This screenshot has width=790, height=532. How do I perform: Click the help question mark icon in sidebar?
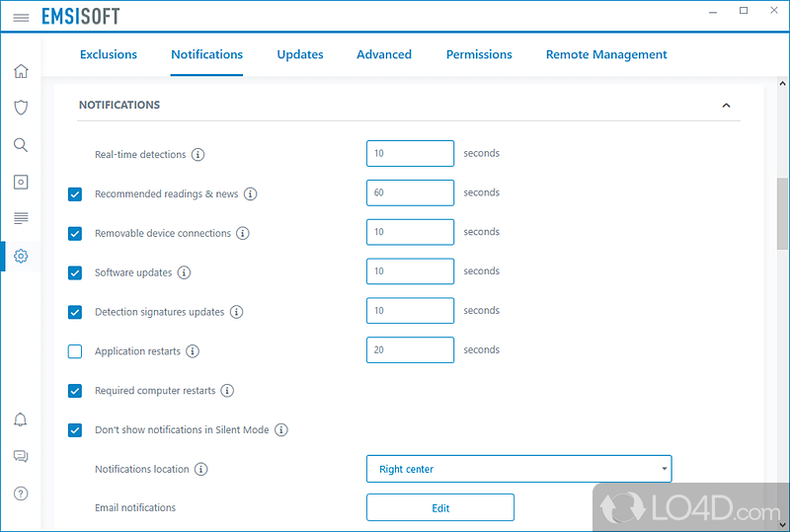point(21,494)
